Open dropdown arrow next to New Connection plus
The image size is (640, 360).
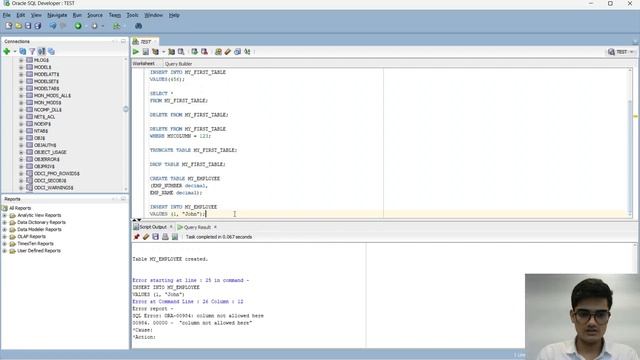pos(15,51)
